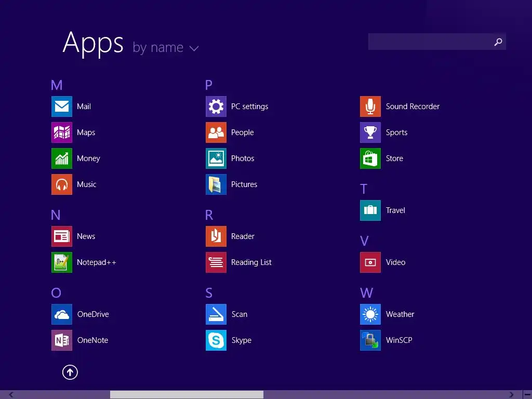Launch the Notepad++ icon

coord(62,262)
